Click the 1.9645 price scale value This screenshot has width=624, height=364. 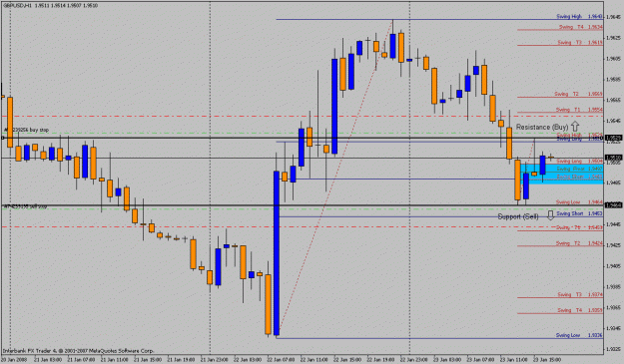pos(613,17)
